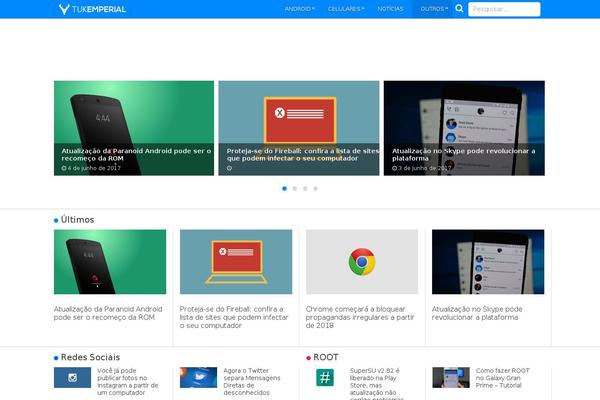
Task: Open the Paranoid Android carousel slide
Action: 134,128
